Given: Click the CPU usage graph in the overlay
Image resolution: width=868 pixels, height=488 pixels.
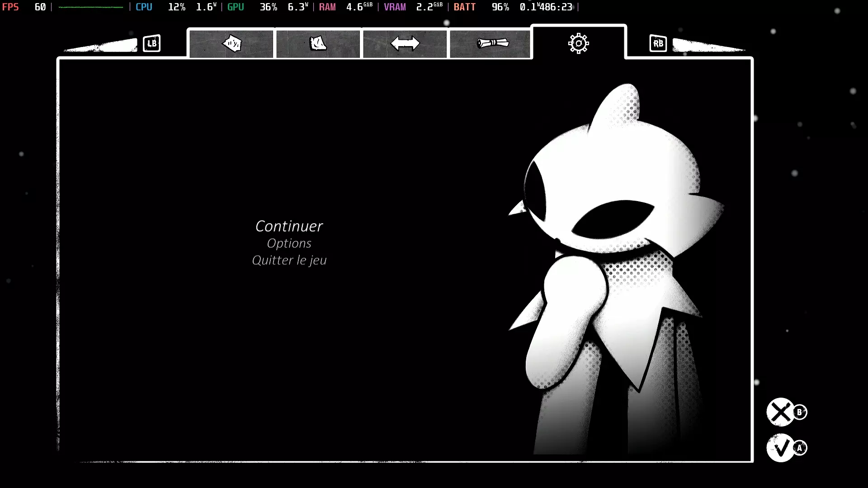Looking at the screenshot, I should pos(90,7).
